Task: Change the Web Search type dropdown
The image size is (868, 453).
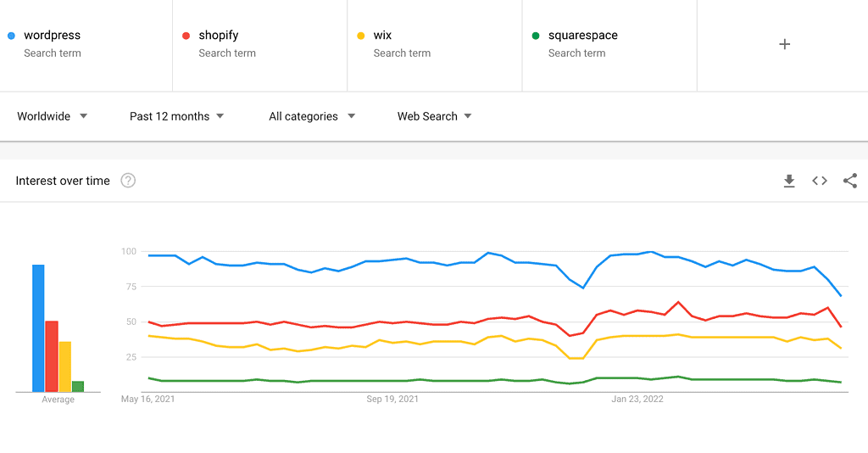Action: [x=434, y=116]
